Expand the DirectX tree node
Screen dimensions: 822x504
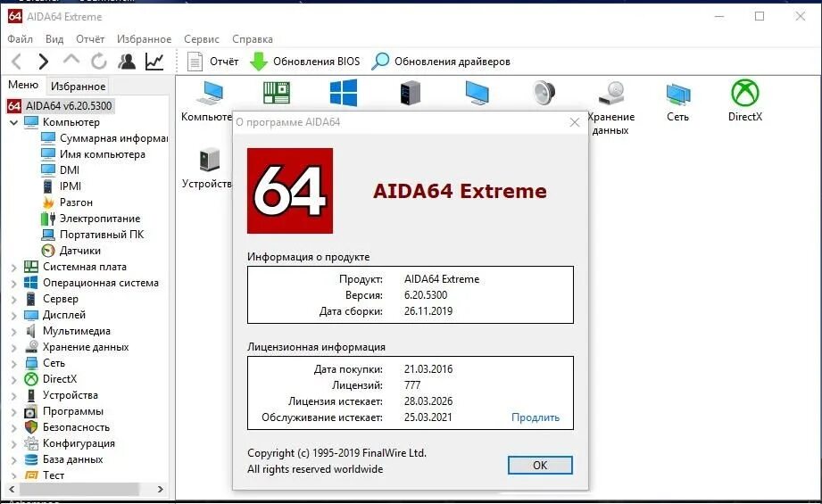coord(14,380)
